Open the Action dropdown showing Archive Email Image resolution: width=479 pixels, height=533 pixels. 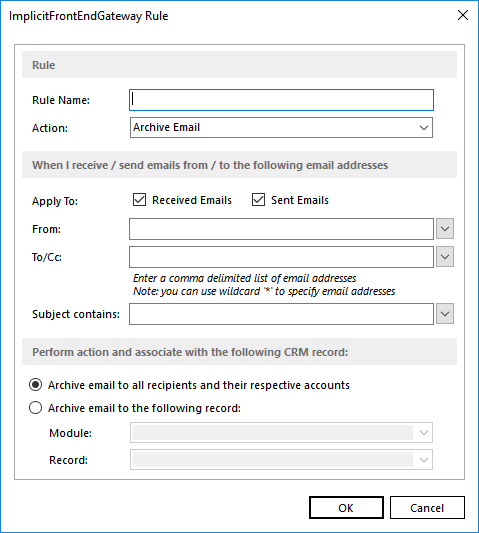click(281, 127)
